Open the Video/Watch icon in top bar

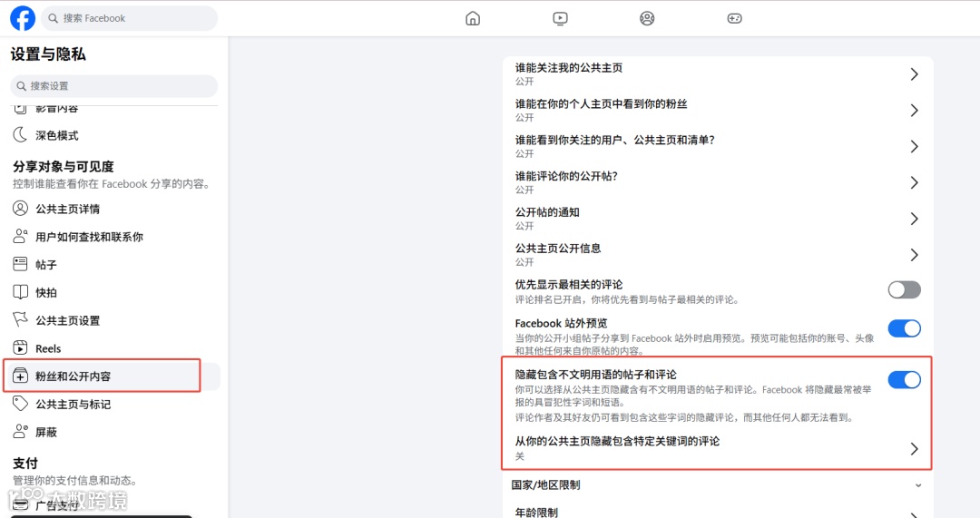tap(560, 18)
